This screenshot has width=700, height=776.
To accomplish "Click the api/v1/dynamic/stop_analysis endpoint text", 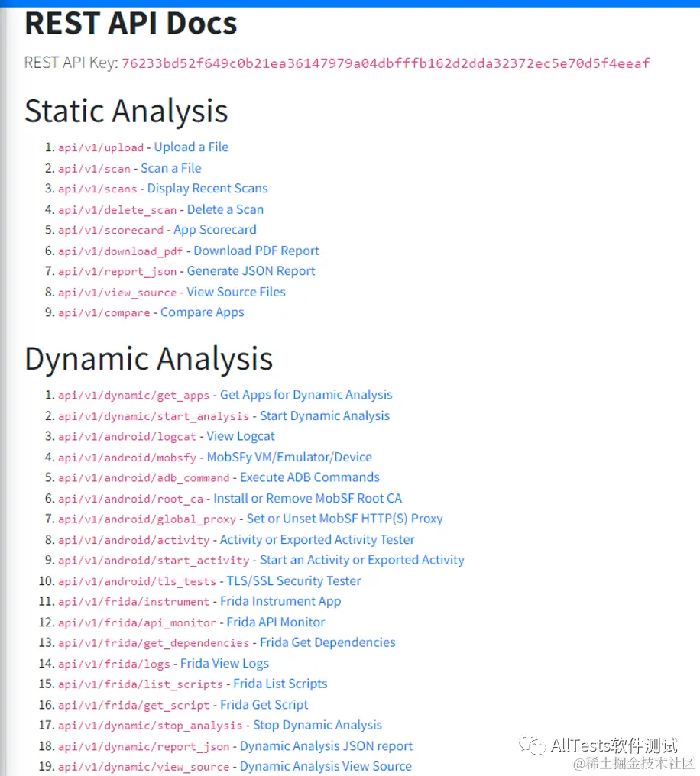I will [x=151, y=725].
